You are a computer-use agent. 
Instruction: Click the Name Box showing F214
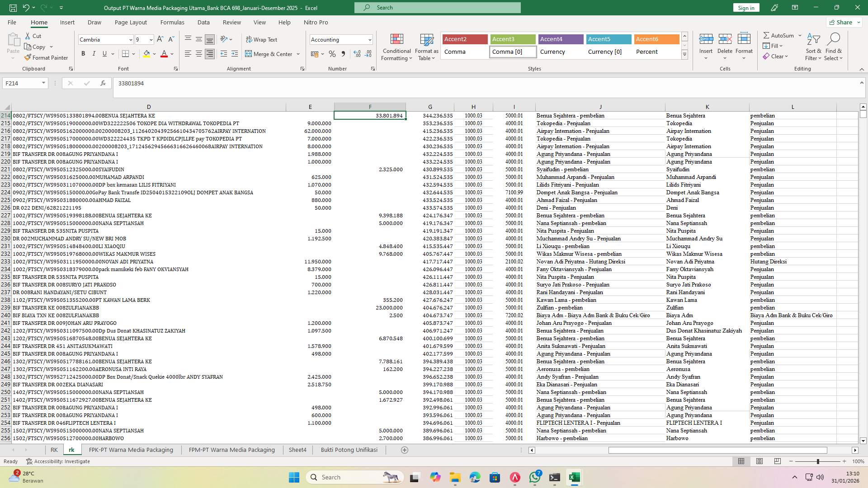tap(22, 83)
